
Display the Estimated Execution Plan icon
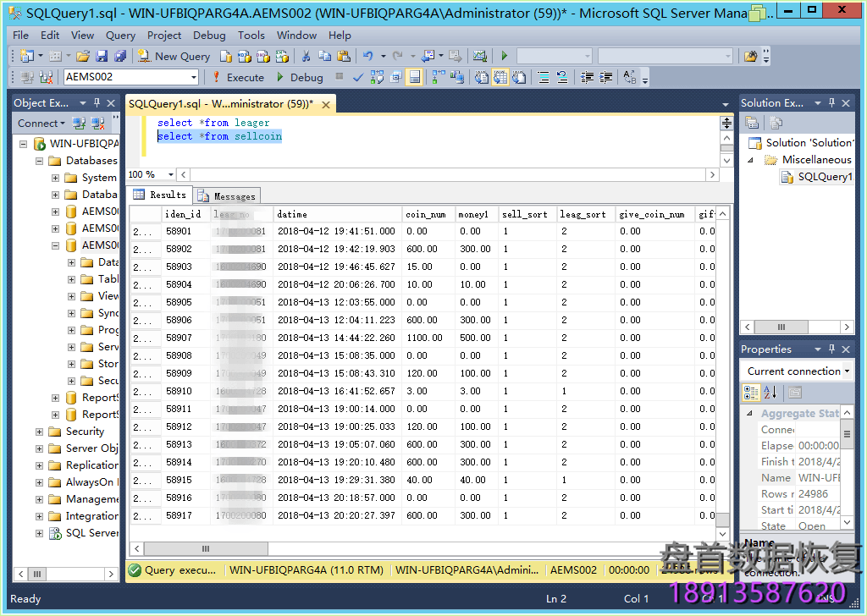377,77
